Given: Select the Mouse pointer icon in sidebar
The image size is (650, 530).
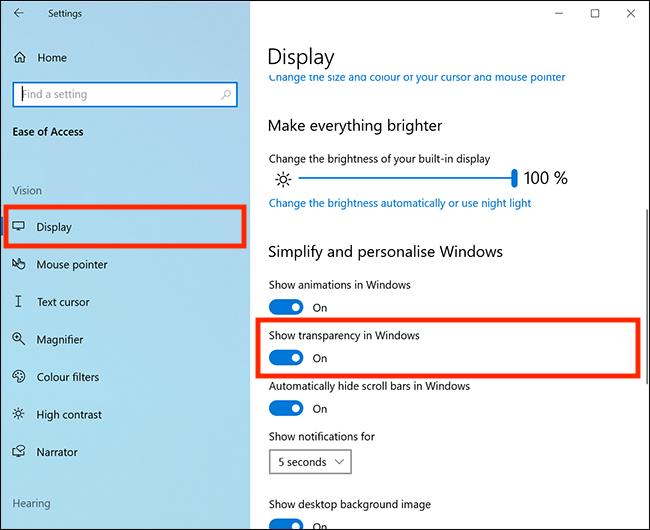Looking at the screenshot, I should 19,264.
